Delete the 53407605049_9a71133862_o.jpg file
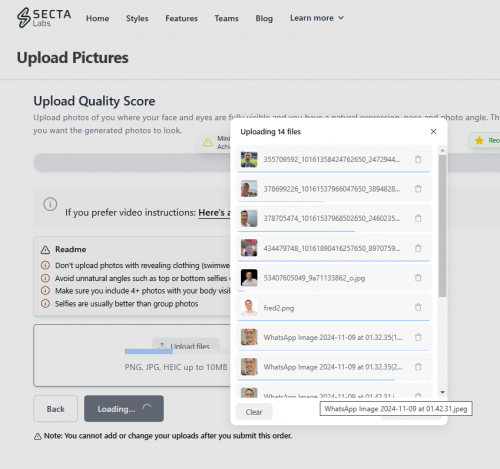 418,278
